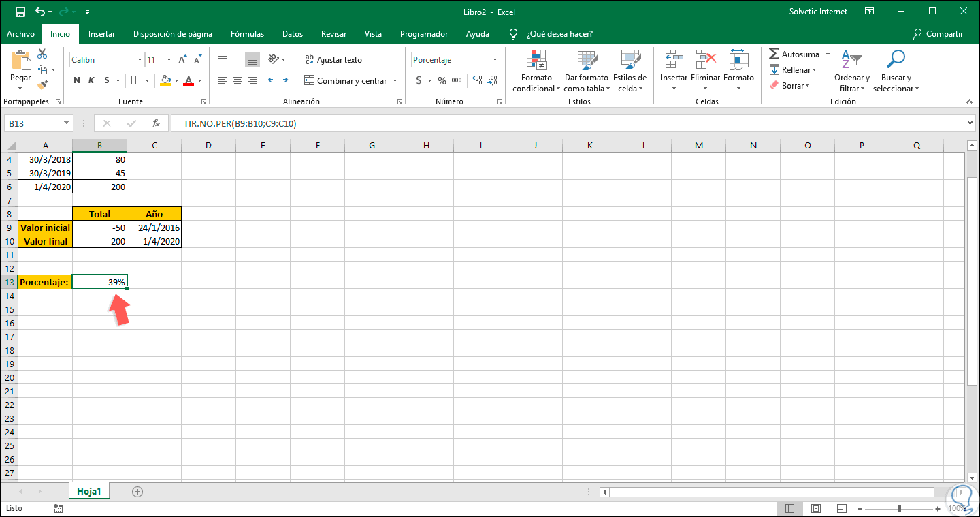The height and width of the screenshot is (517, 980).
Task: Add a new sheet with the plus icon
Action: pos(137,491)
